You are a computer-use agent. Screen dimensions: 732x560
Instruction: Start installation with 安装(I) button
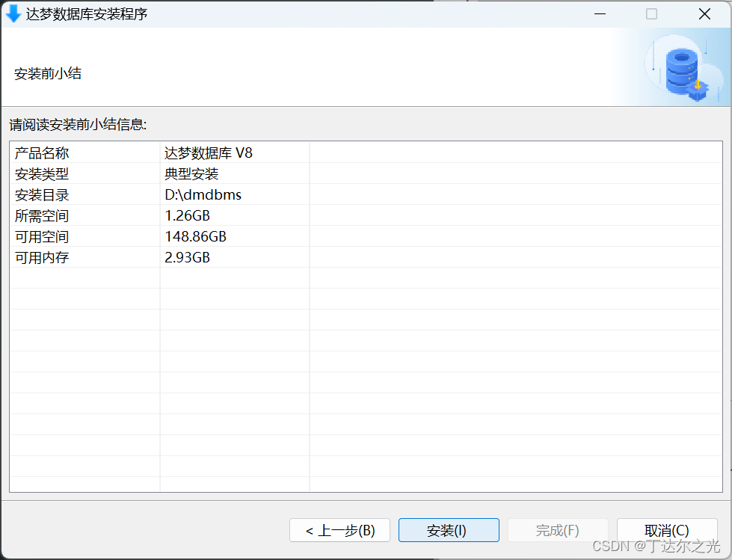(x=449, y=530)
